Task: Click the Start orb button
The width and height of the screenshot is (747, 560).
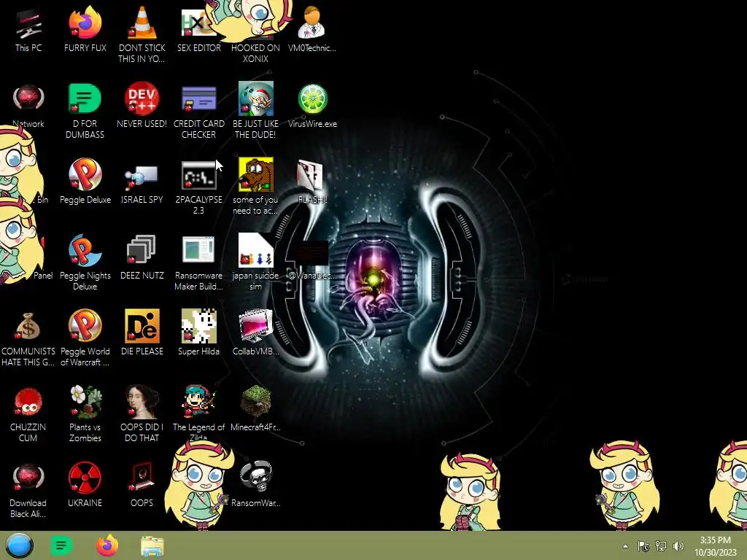Action: [19, 545]
